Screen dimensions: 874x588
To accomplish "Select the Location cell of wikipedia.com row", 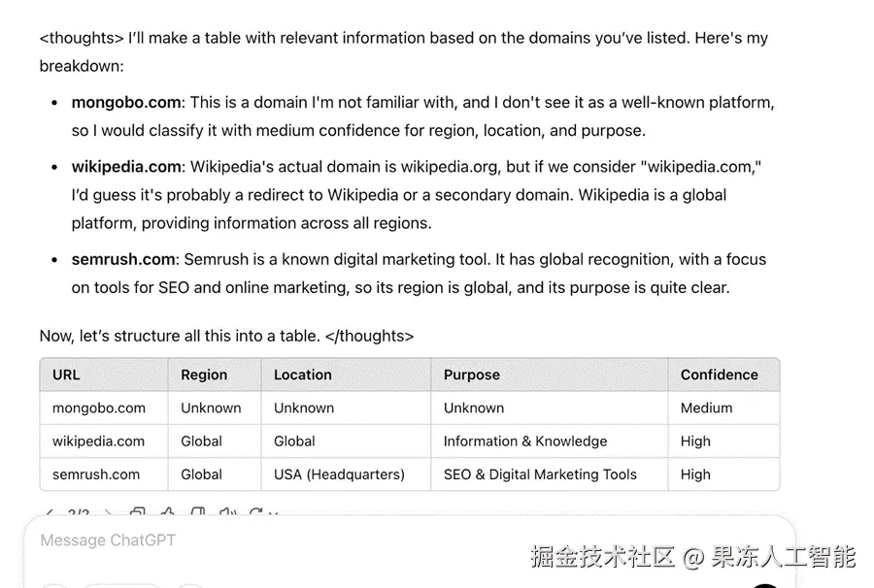I will 346,441.
